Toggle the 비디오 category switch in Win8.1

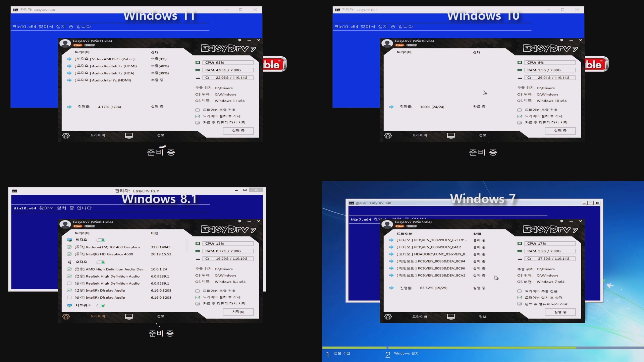[x=101, y=240]
